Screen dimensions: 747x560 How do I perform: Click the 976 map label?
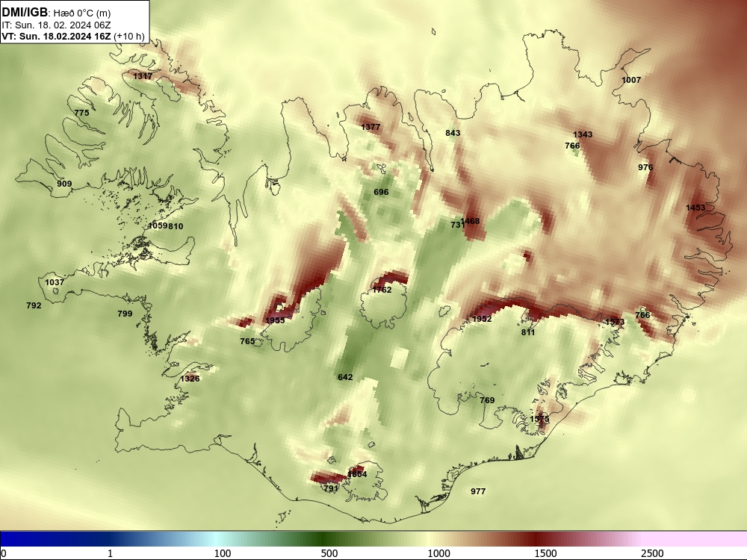(645, 167)
